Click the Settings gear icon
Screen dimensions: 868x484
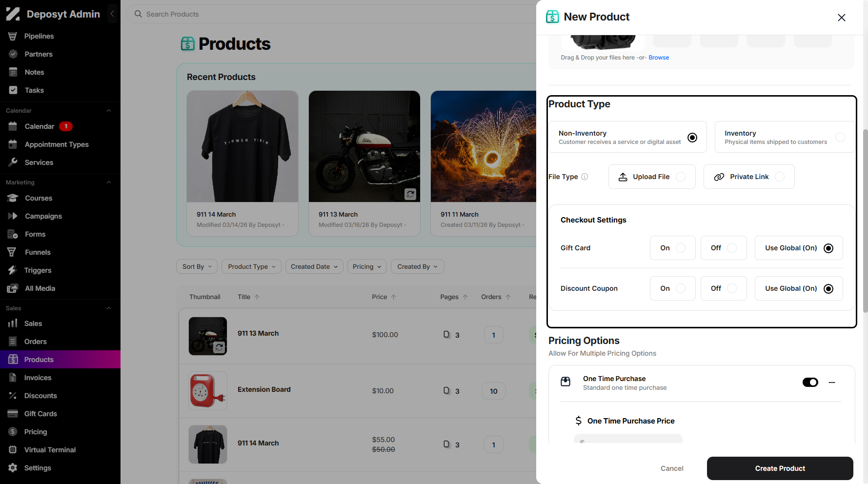(13, 468)
